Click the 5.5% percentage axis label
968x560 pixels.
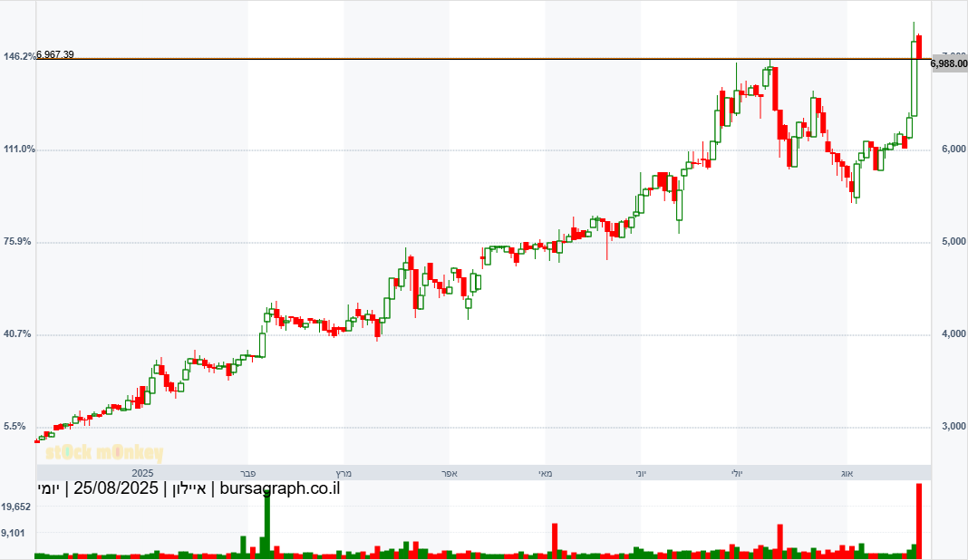tap(15, 427)
